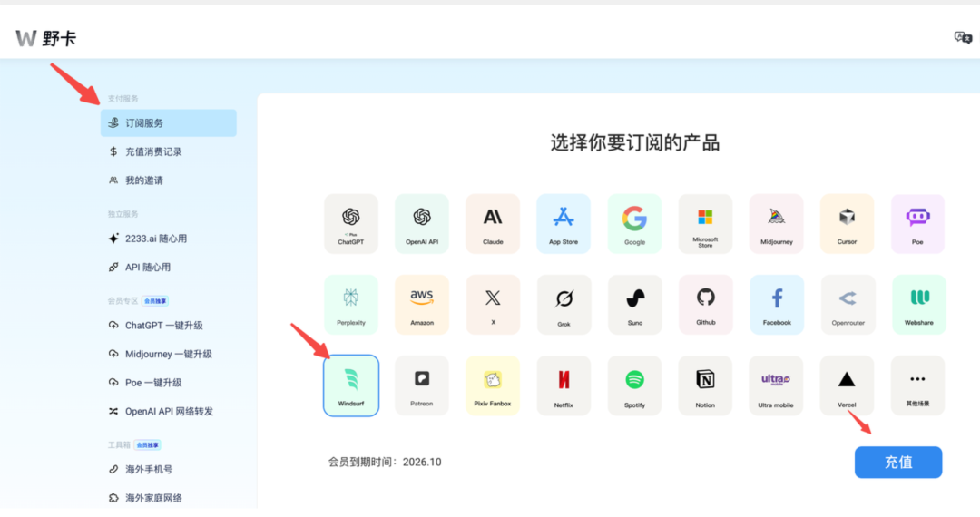The height and width of the screenshot is (517, 980).
Task: Select the Spotify tile
Action: (634, 385)
